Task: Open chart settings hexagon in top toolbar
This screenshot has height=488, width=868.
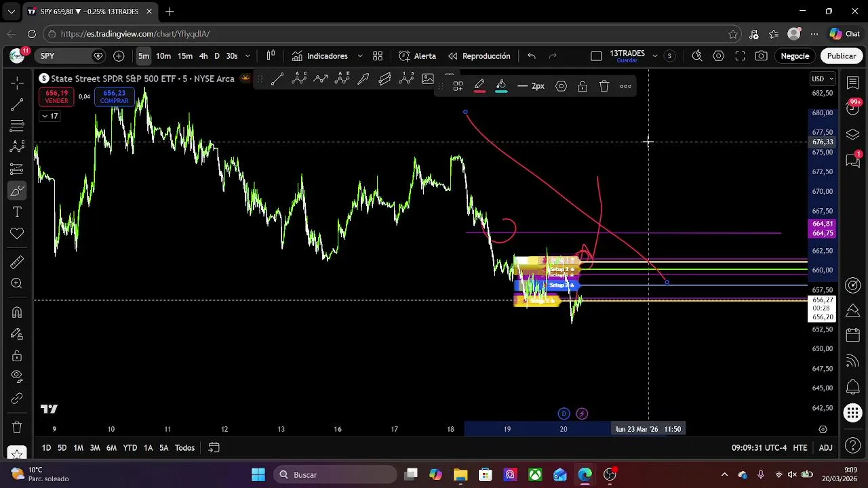Action: pos(718,56)
